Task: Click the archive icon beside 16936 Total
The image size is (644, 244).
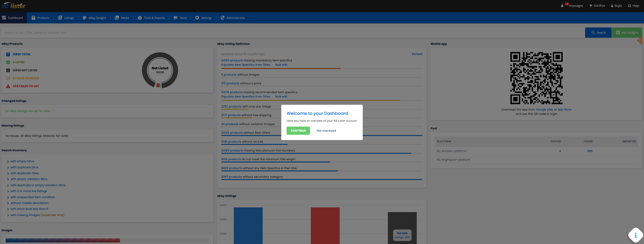Action: (8, 54)
